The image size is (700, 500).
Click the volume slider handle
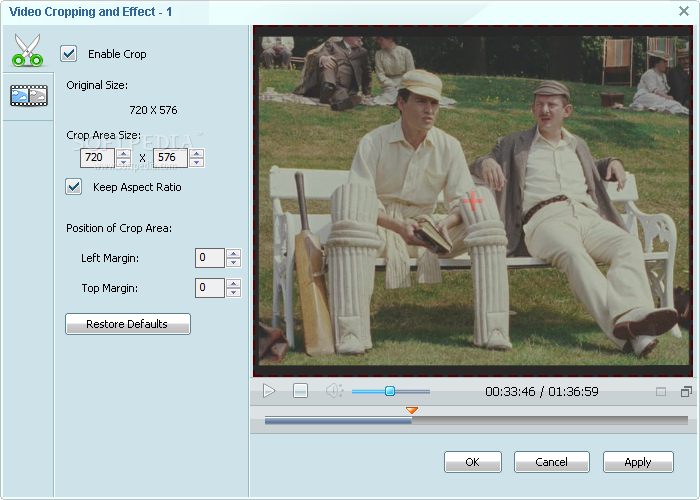point(390,391)
